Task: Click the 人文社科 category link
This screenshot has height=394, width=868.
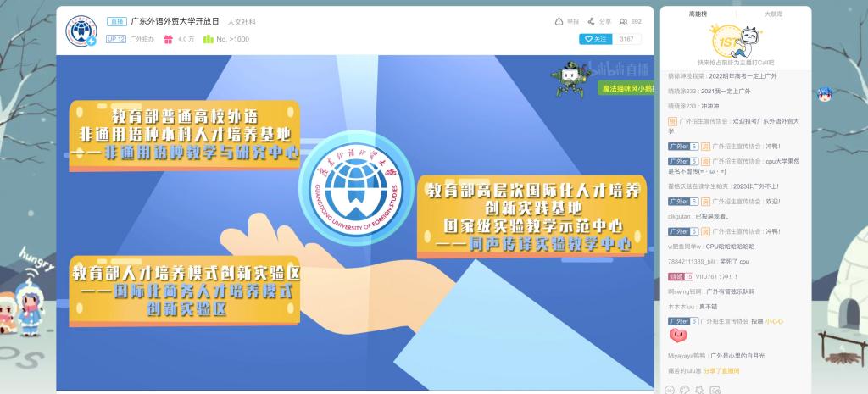Action: (242, 22)
